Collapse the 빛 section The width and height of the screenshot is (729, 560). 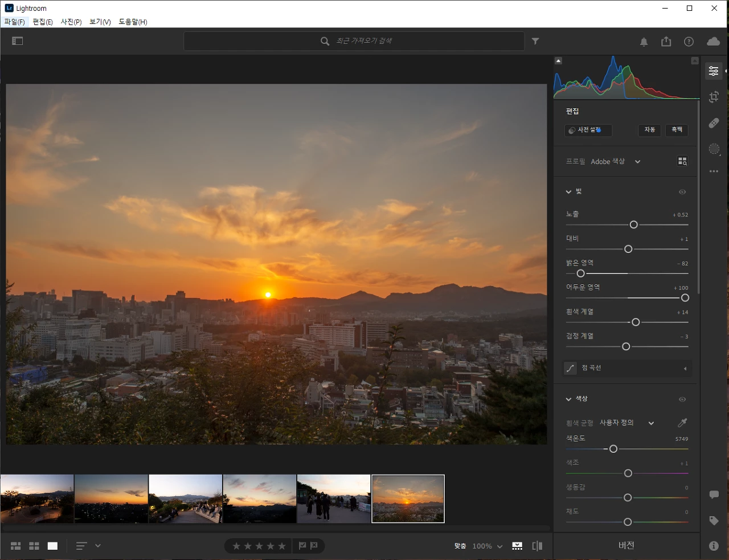(x=568, y=192)
